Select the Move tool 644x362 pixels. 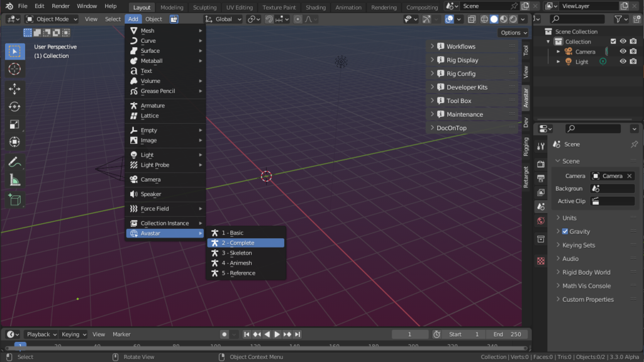[x=14, y=89]
